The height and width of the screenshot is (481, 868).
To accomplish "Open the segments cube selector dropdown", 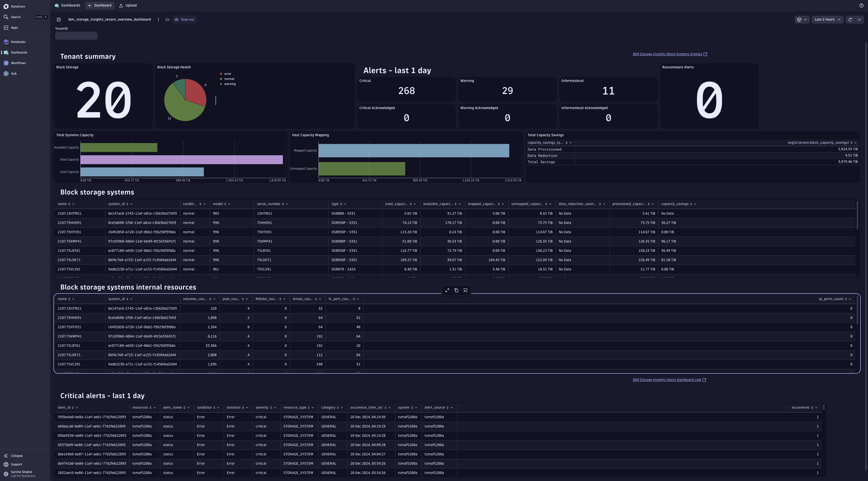I will pyautogui.click(x=802, y=20).
